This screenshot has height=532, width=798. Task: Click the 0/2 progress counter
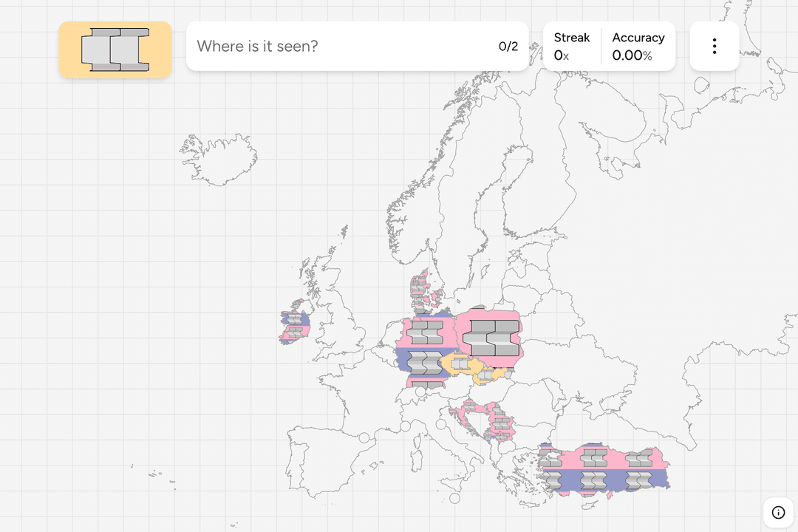tap(508, 46)
